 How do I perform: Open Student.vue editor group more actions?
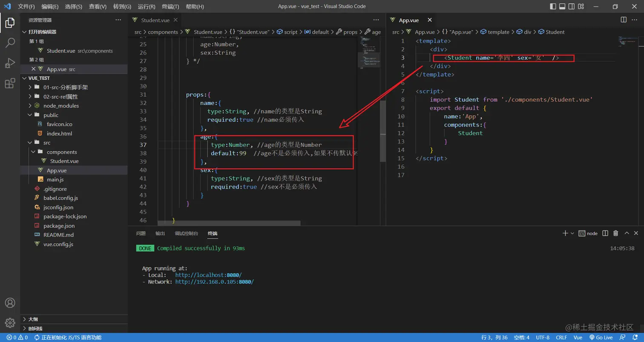coord(376,20)
